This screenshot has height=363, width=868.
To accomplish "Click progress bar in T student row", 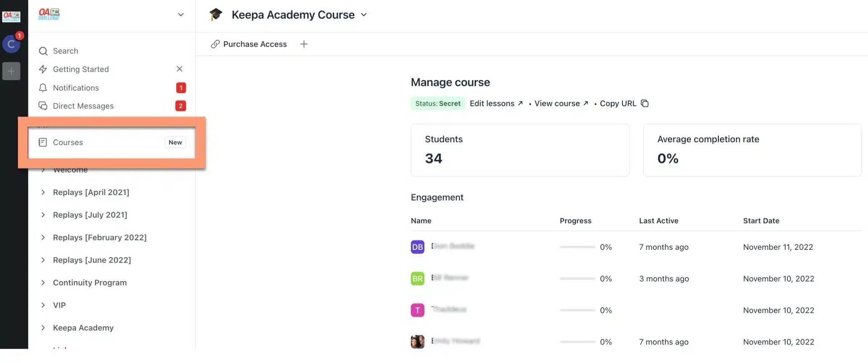I will 577,310.
